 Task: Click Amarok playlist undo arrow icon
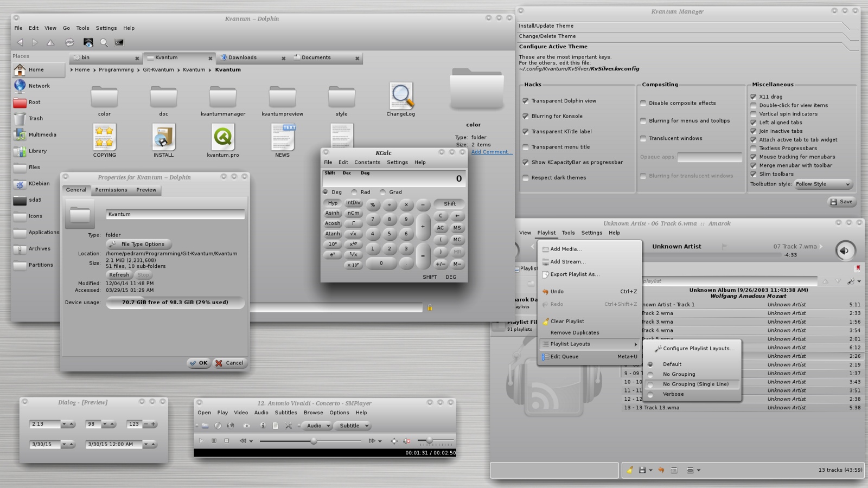661,470
